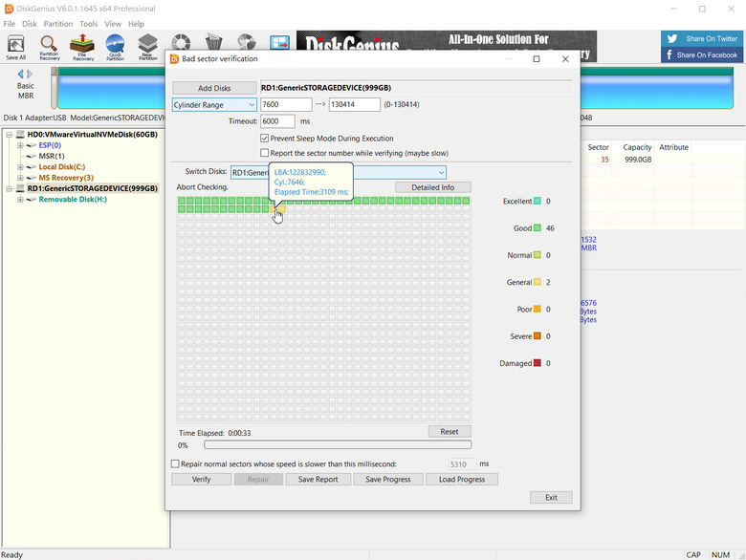Click the Save All toolbar icon

pyautogui.click(x=15, y=47)
